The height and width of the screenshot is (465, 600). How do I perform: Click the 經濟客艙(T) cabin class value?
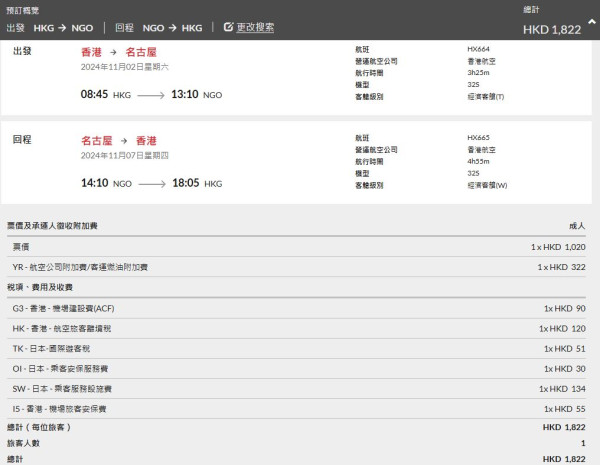[486, 97]
